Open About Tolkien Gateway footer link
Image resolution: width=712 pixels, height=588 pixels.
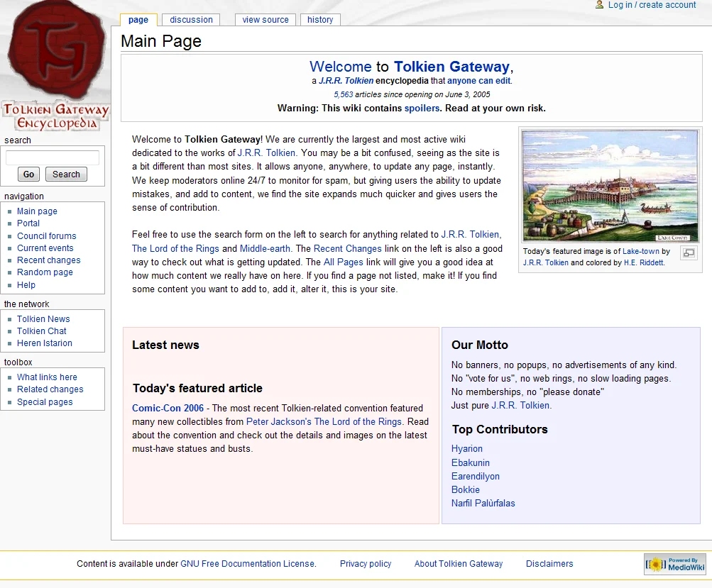[459, 563]
